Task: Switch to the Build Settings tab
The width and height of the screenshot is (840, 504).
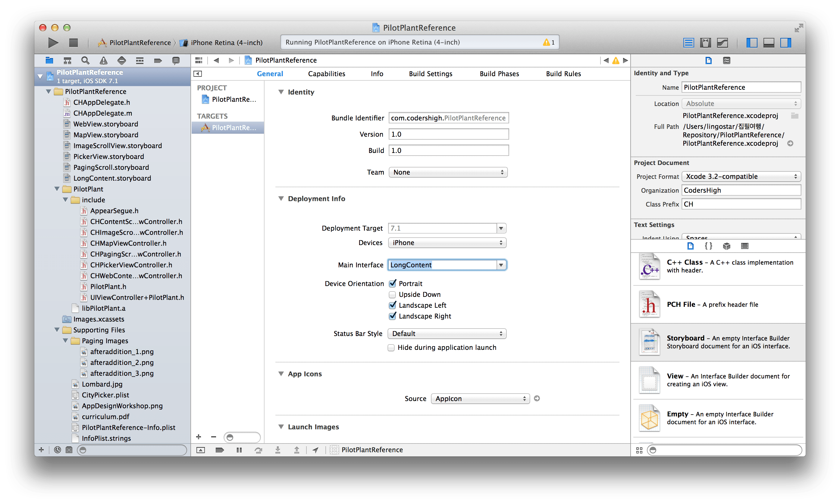Action: click(x=431, y=74)
